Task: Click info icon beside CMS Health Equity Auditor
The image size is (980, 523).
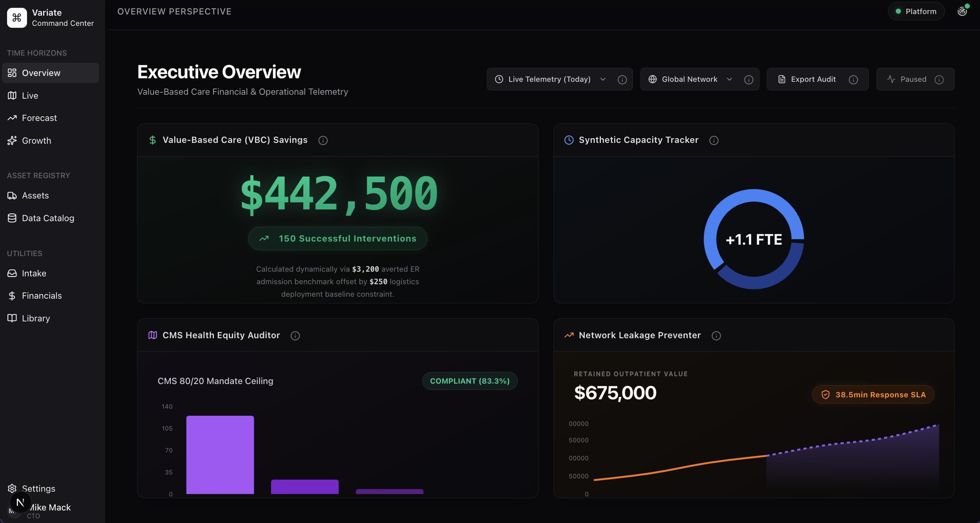Action: [295, 335]
